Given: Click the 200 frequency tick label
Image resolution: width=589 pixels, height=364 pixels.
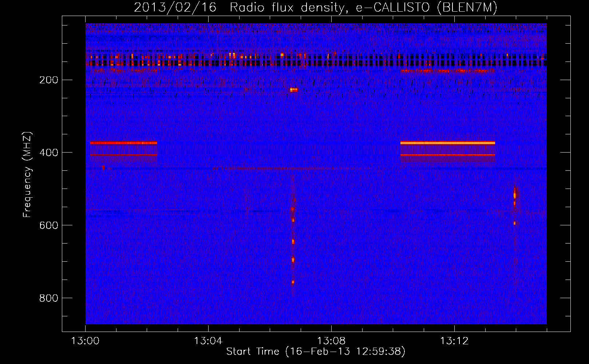Looking at the screenshot, I should [48, 80].
